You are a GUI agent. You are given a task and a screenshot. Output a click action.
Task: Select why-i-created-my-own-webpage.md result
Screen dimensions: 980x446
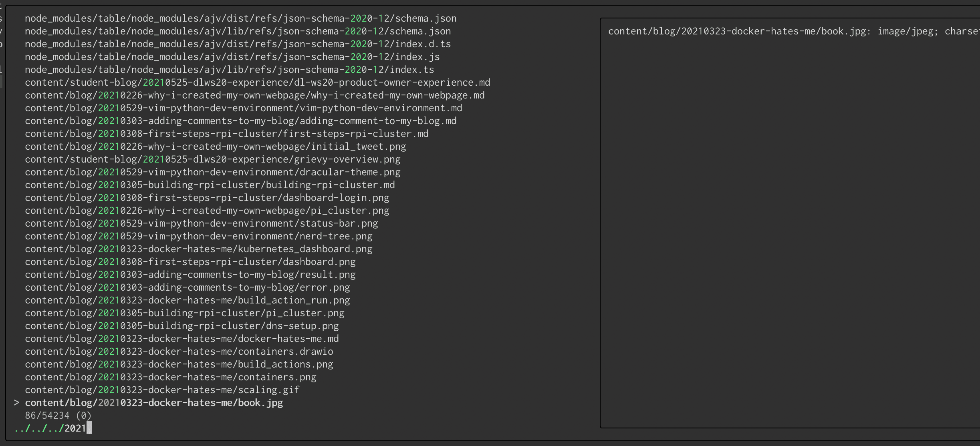coord(254,95)
